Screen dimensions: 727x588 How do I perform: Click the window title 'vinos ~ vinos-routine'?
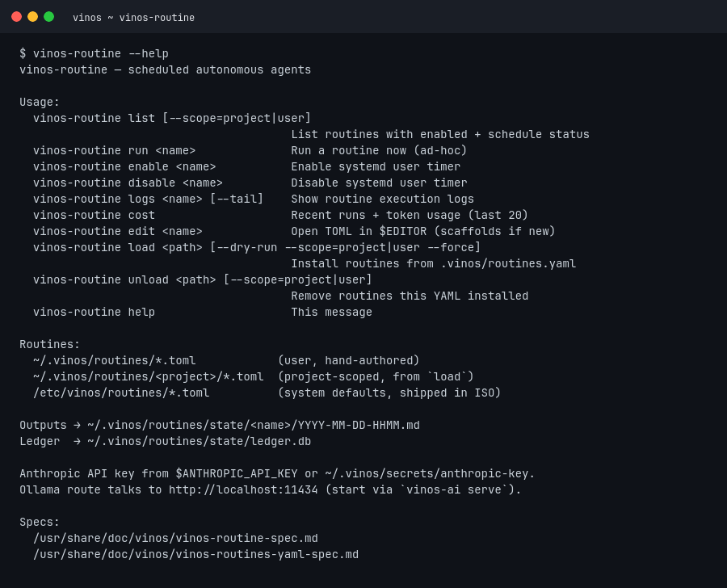point(133,18)
